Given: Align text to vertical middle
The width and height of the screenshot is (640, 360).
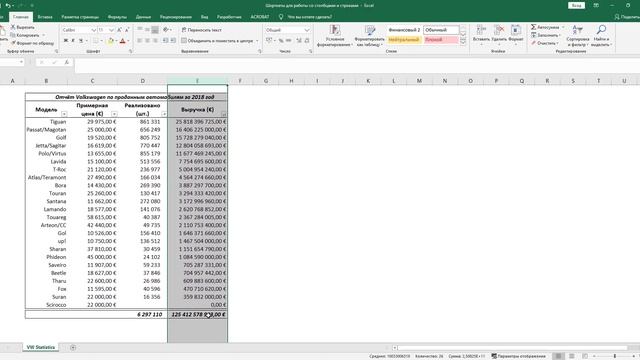Looking at the screenshot, I should pos(147,30).
